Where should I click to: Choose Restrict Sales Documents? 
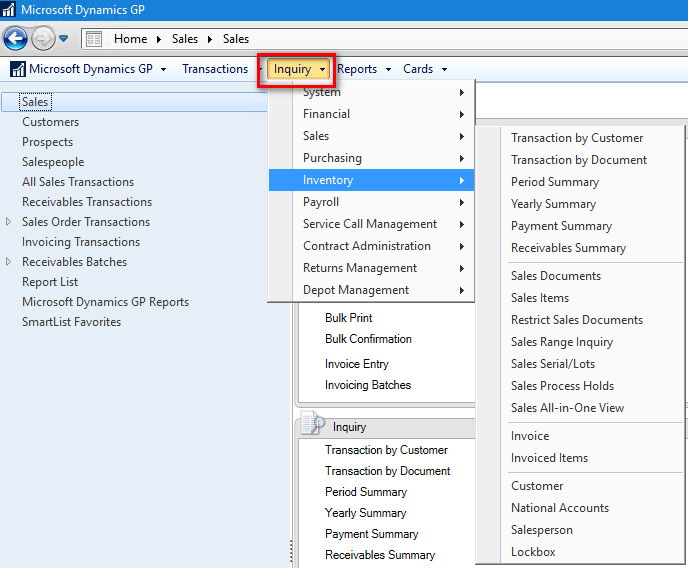coord(577,319)
